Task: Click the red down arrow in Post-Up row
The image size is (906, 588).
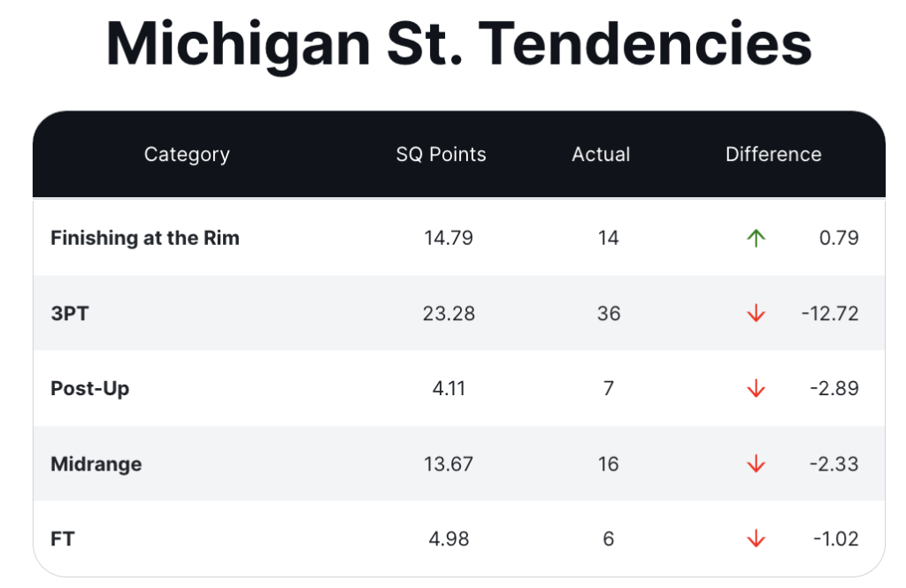Action: (756, 389)
